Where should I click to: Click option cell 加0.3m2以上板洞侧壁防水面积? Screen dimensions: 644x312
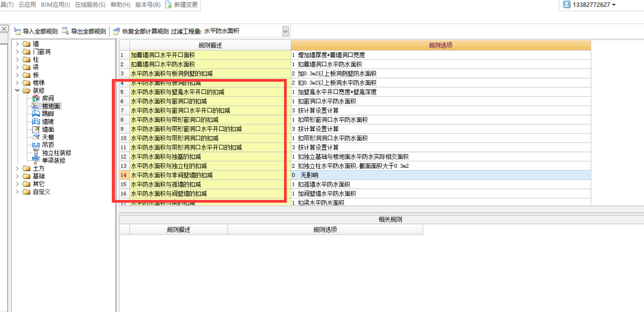[x=441, y=74]
